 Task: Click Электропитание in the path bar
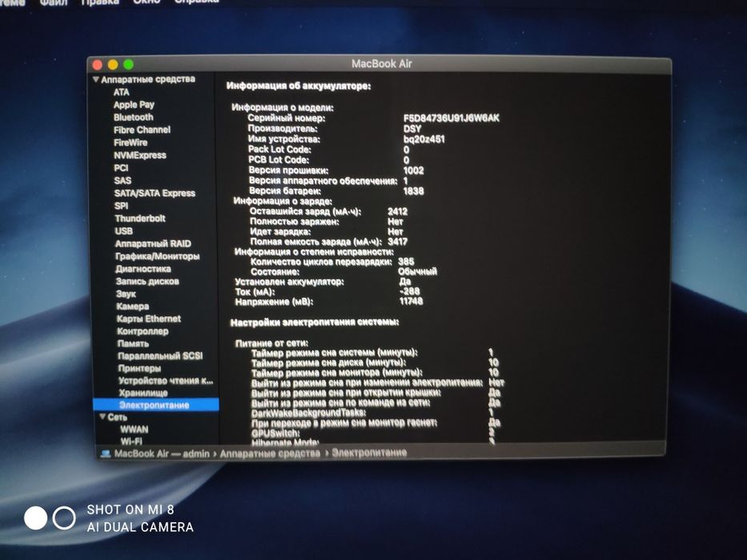click(x=369, y=452)
